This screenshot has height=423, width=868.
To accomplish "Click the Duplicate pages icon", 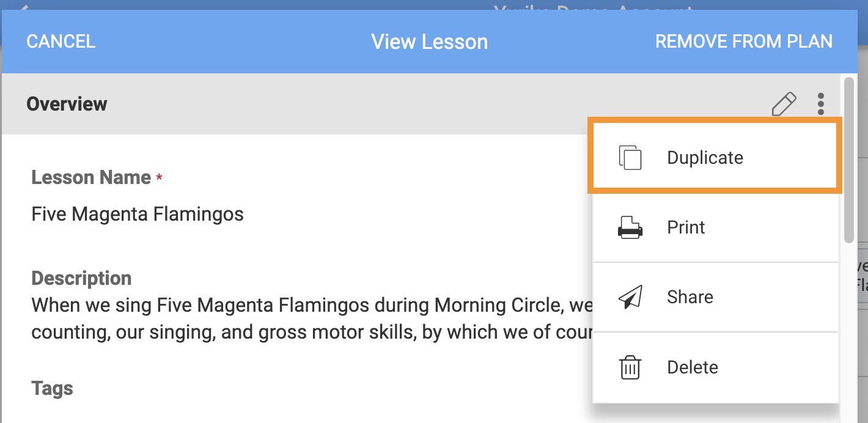I will (x=630, y=158).
